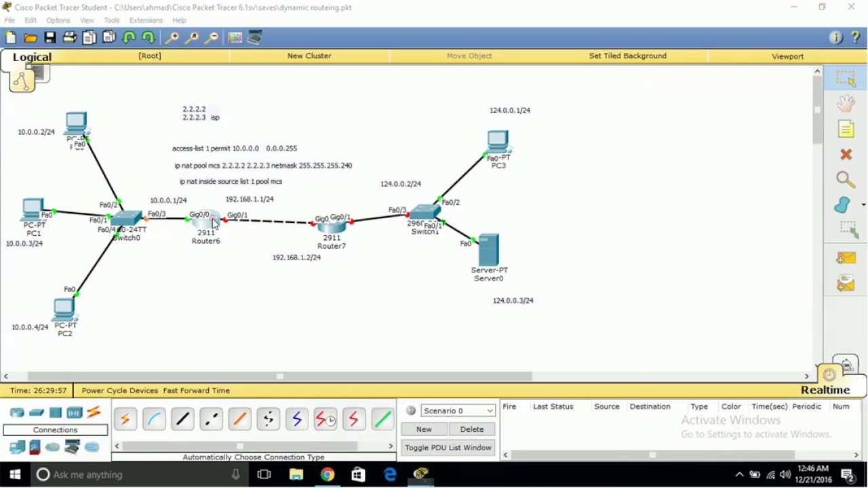The width and height of the screenshot is (868, 488).
Task: Choose the End Devices category
Action: (17, 447)
